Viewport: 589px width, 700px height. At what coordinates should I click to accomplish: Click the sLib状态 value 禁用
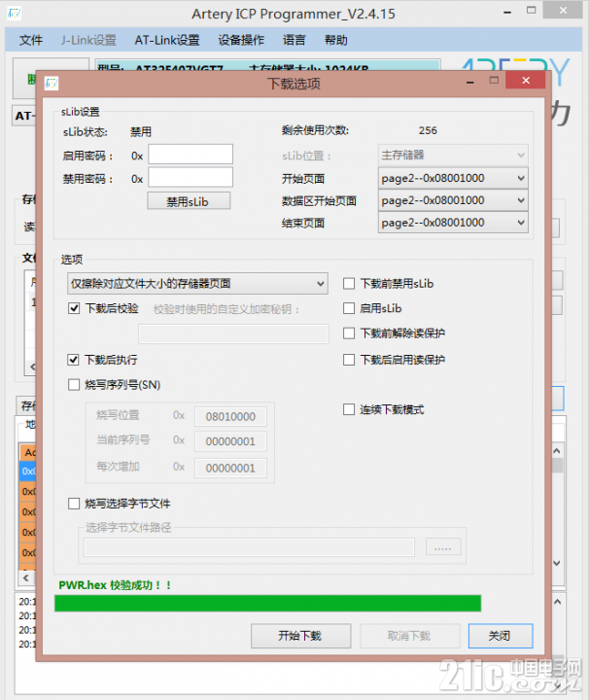[x=141, y=131]
